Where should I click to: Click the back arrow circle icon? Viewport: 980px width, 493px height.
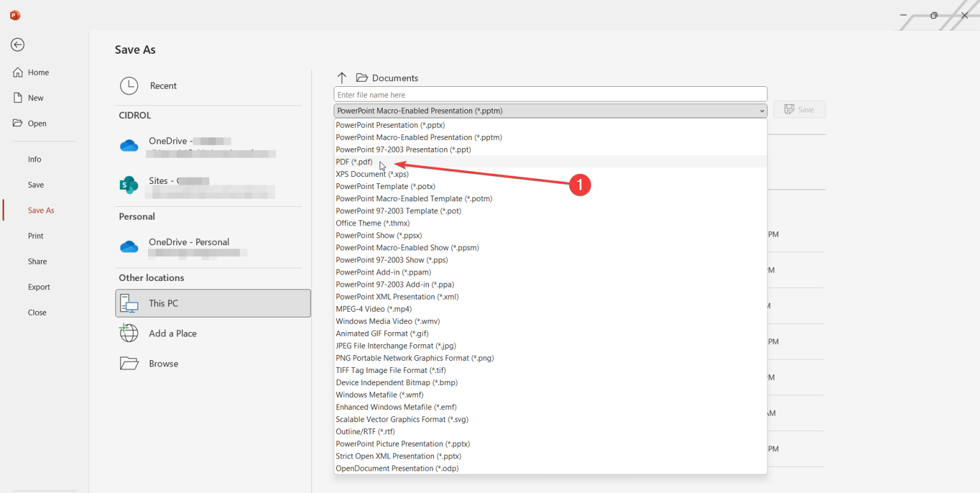18,45
